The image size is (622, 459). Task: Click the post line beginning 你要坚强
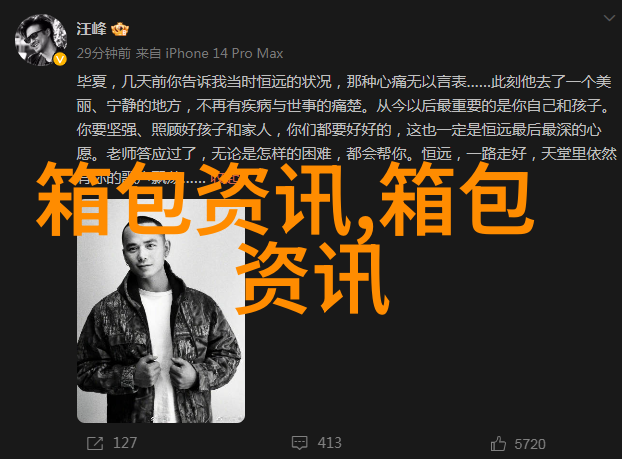click(x=339, y=130)
